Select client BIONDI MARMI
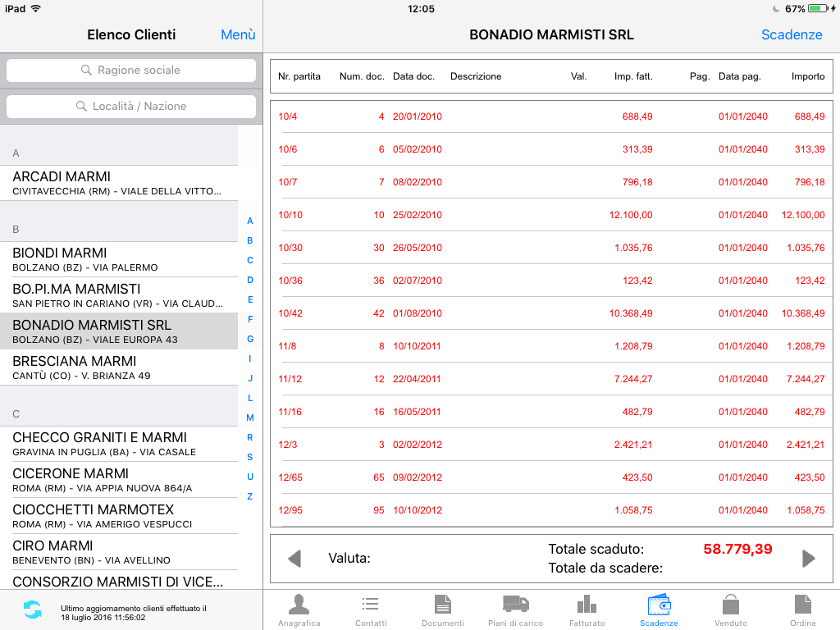This screenshot has width=840, height=630. [119, 259]
